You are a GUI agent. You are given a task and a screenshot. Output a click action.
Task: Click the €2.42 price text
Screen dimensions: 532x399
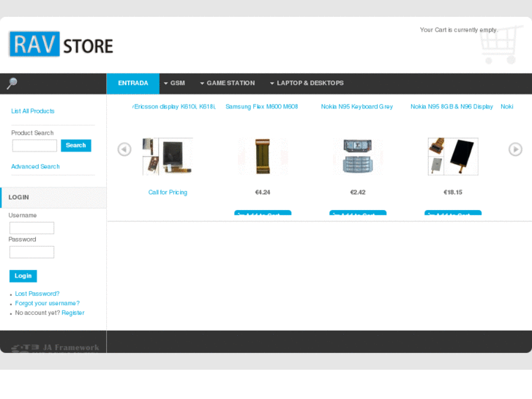tap(358, 193)
